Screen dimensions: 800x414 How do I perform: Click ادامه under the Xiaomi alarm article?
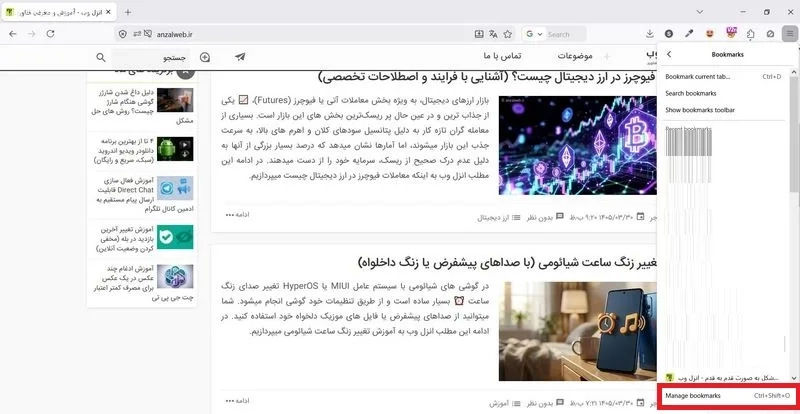click(x=237, y=401)
